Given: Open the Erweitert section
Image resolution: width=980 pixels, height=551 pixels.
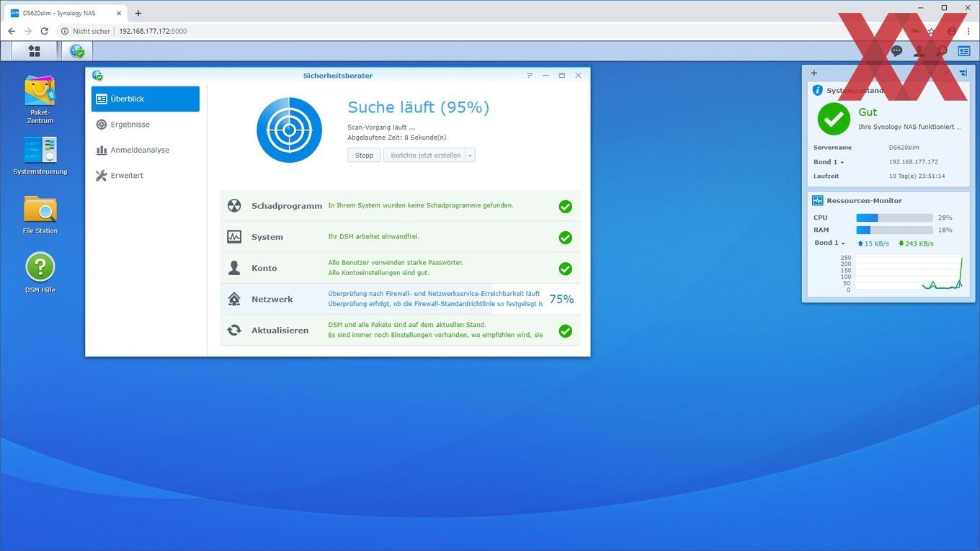Looking at the screenshot, I should 146,176.
